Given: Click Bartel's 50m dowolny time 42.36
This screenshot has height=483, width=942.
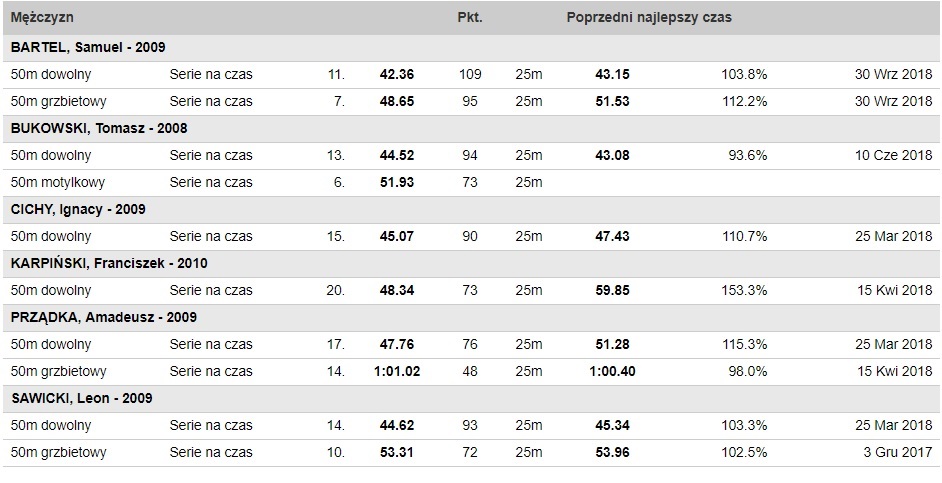Looking at the screenshot, I should pyautogui.click(x=397, y=74).
